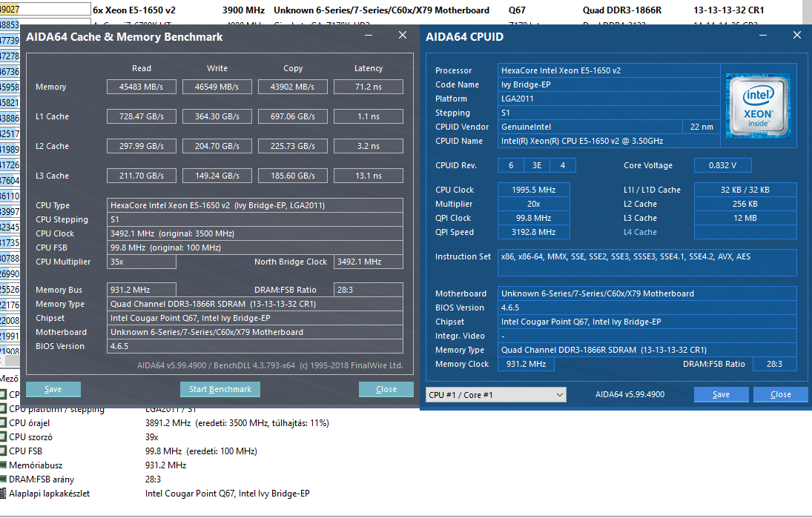Viewport: 812px width, 518px height.
Task: Click the L2 Cache size 256 KB
Action: [x=745, y=204]
